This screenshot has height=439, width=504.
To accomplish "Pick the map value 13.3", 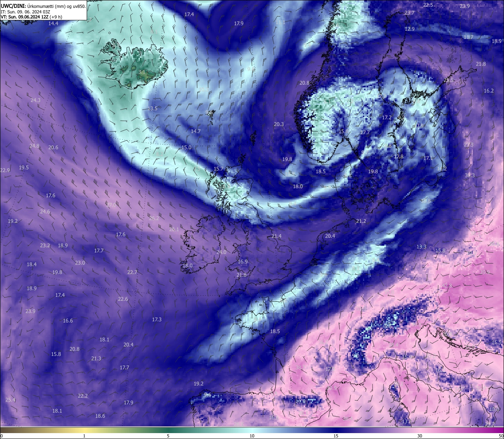I will [421, 246].
